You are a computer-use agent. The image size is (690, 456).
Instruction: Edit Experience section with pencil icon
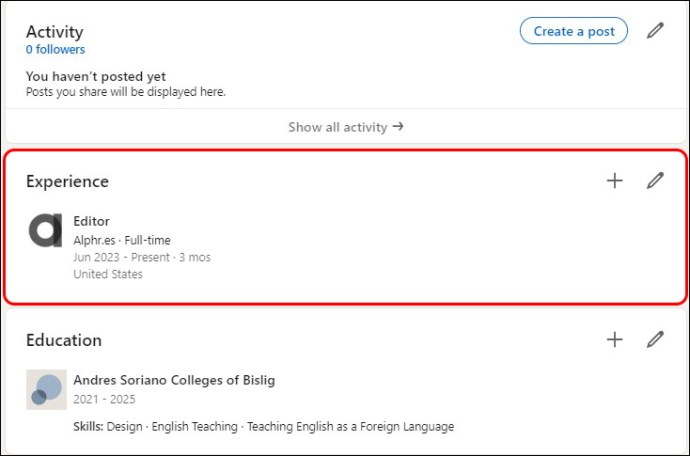(655, 180)
